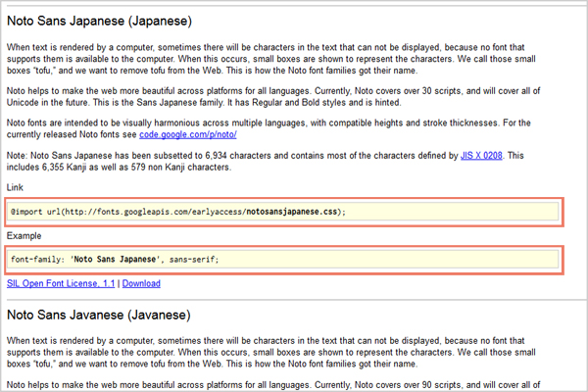The image size is (588, 392).
Task: Open the JIS X 0208 link
Action: [481, 156]
